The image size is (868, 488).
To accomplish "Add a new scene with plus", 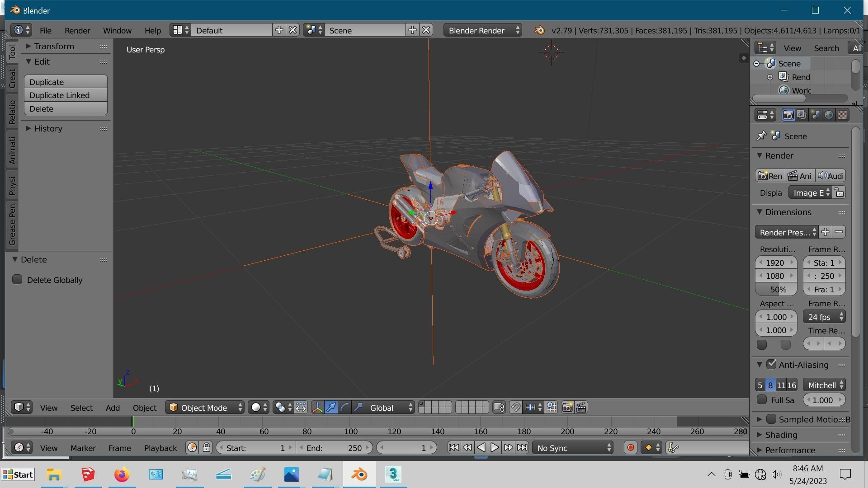I will pos(412,30).
